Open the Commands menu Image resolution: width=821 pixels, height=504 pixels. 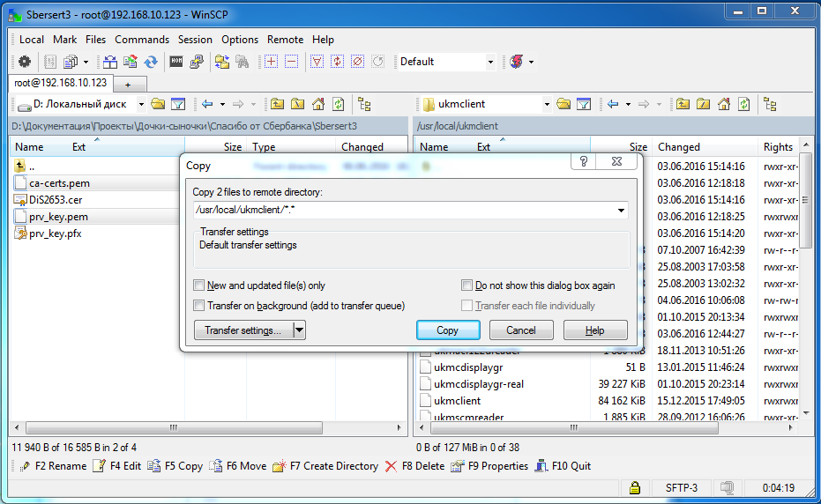pyautogui.click(x=142, y=40)
